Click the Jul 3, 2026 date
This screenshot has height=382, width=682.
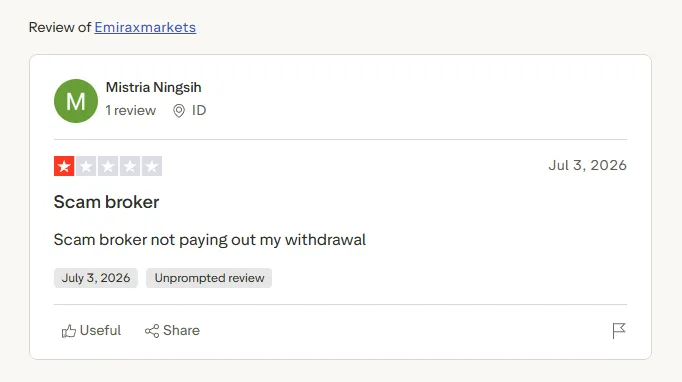(587, 165)
